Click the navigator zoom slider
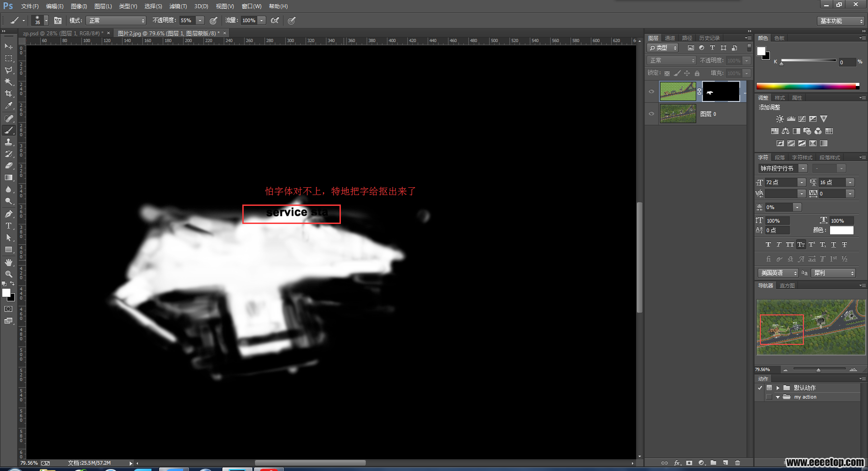Screen dimensions: 868x471 coord(818,370)
